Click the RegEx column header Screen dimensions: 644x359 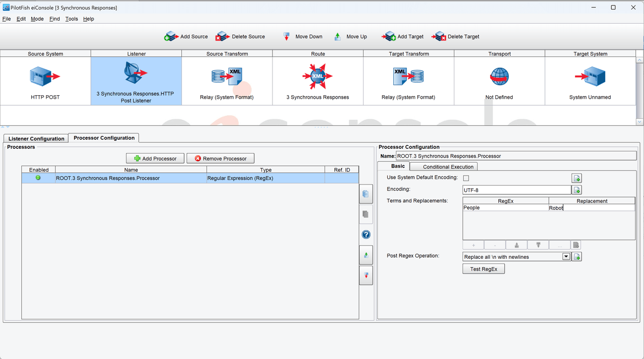click(x=506, y=201)
